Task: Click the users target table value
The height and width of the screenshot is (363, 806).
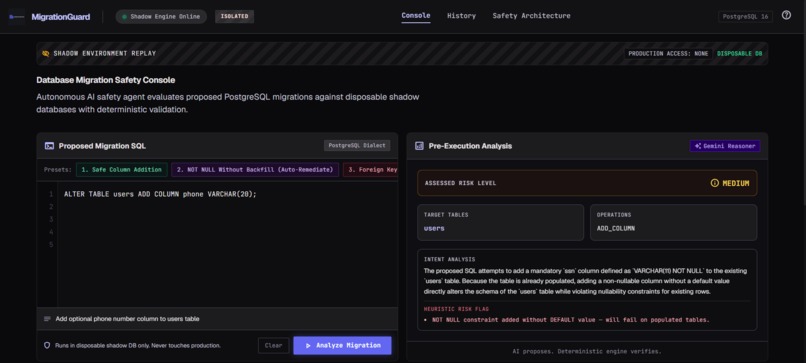Action: (434, 228)
